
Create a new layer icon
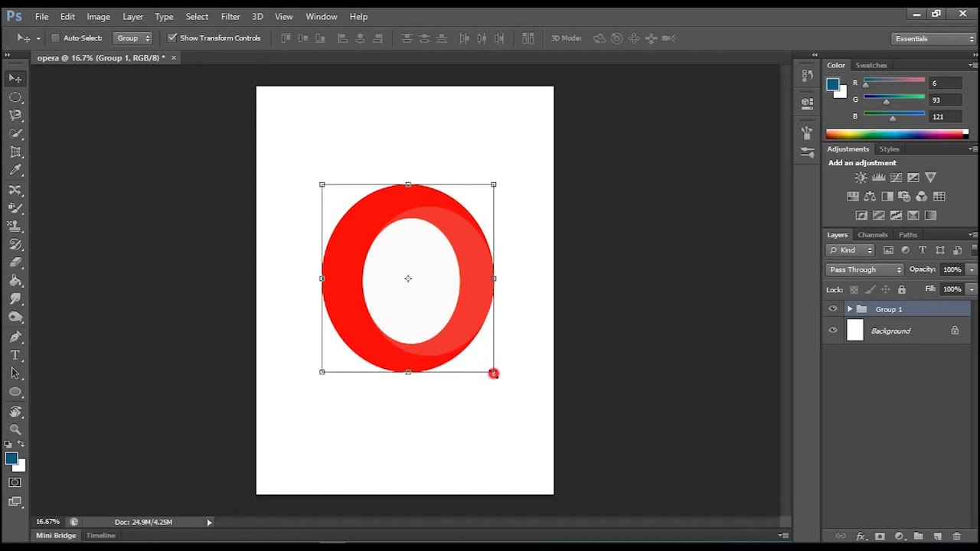click(937, 536)
